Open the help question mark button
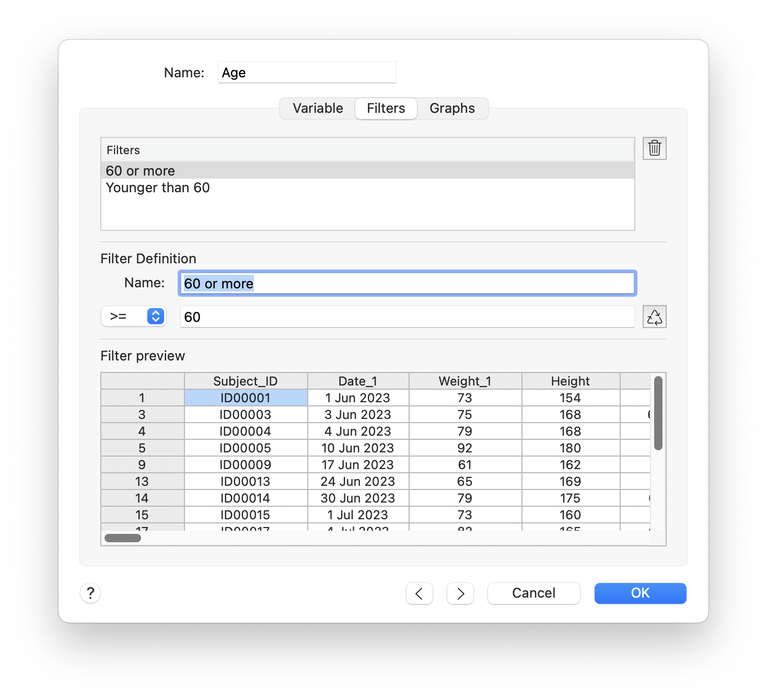The width and height of the screenshot is (767, 700). click(90, 593)
